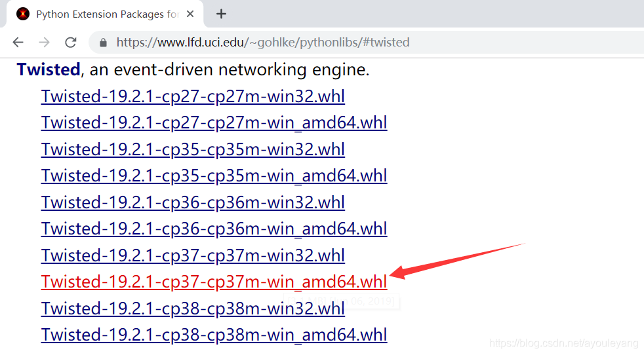Download Twisted cp38 win_amd64 wheel
The image size is (644, 355).
click(214, 335)
